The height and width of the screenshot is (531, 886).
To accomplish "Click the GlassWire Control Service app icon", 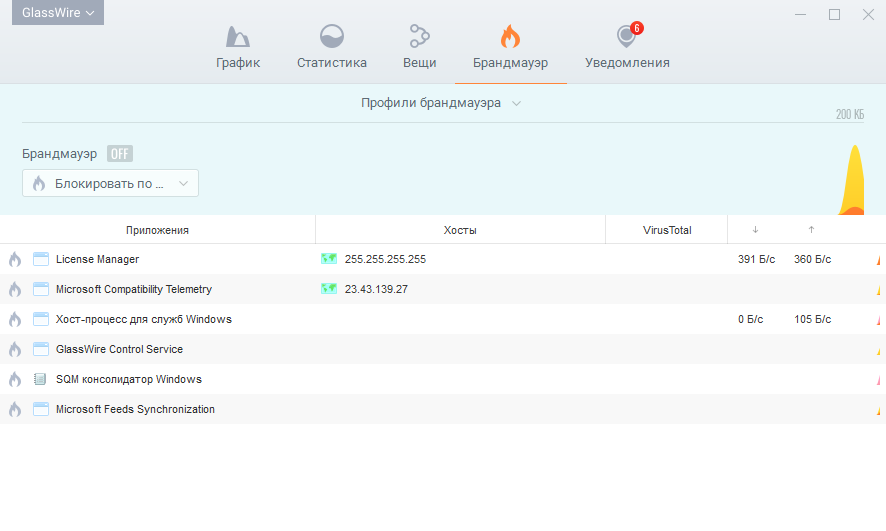I will click(x=41, y=349).
